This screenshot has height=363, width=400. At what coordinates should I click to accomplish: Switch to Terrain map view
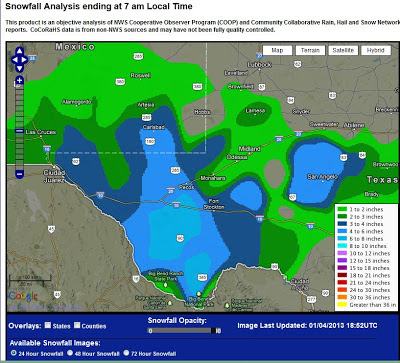tap(310, 50)
